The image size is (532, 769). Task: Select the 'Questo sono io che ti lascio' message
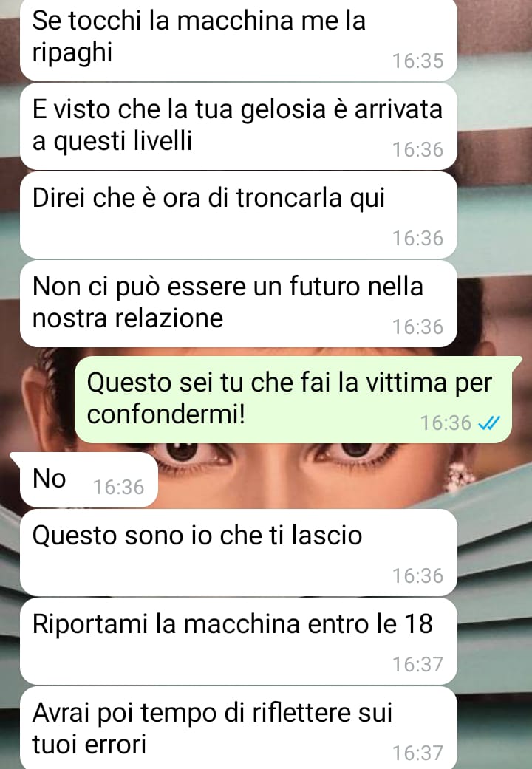pos(239,553)
